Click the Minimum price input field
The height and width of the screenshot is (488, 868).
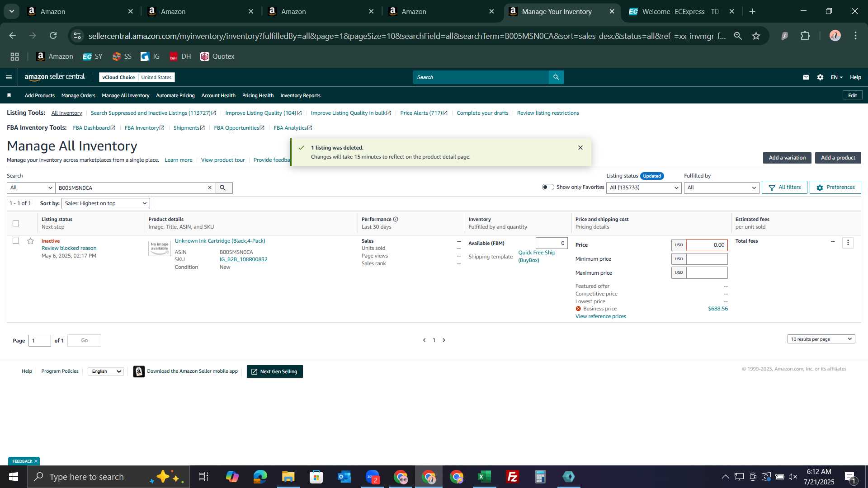point(707,259)
